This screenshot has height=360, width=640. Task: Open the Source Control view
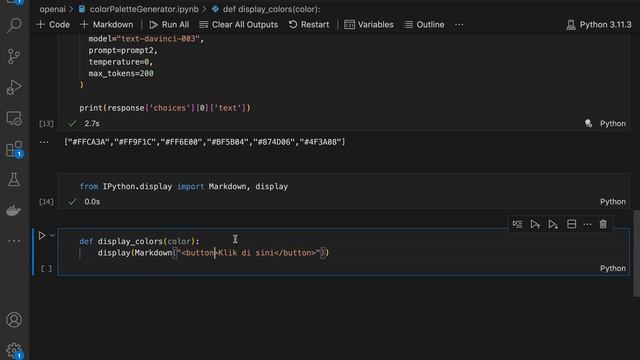pos(14,56)
